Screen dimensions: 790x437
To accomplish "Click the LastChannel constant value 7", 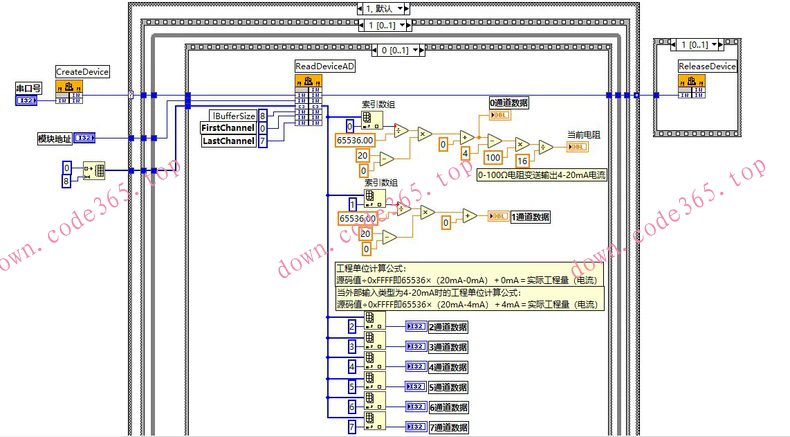I will pos(263,142).
